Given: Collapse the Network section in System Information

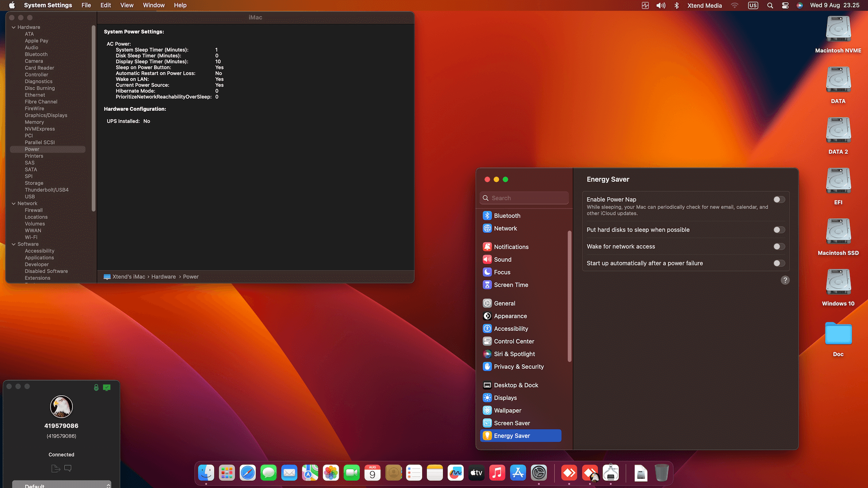Looking at the screenshot, I should tap(14, 204).
